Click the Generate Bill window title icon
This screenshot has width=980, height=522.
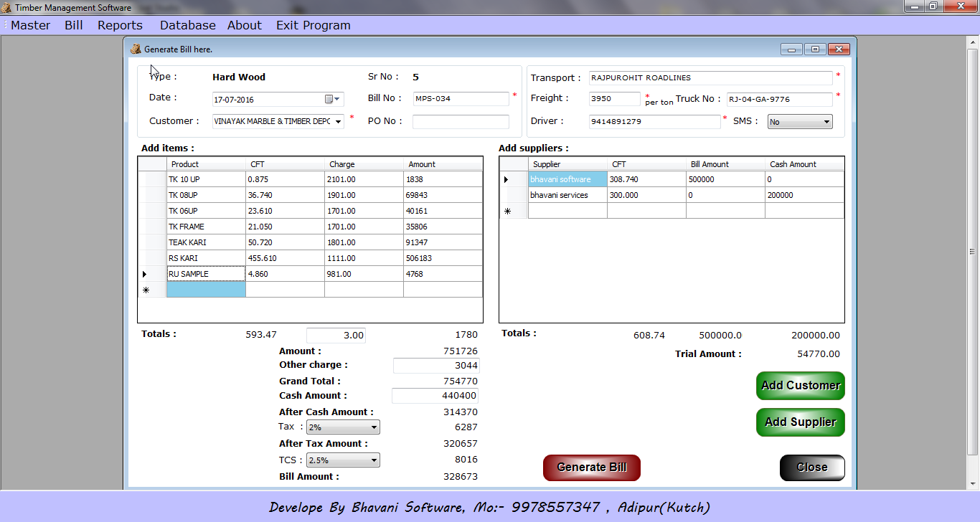[136, 49]
